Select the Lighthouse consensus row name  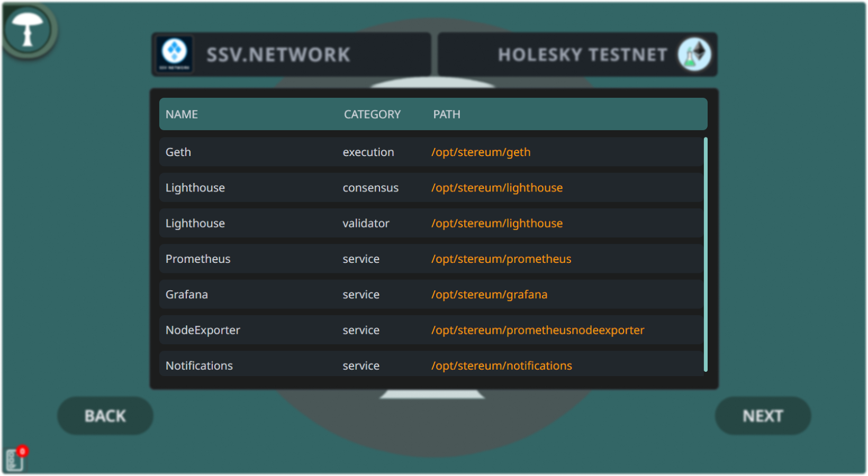(195, 188)
